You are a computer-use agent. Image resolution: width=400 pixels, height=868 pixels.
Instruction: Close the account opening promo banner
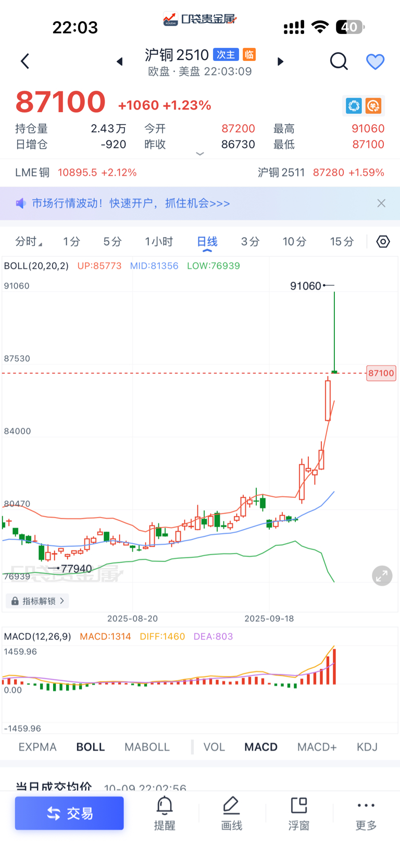pyautogui.click(x=381, y=203)
